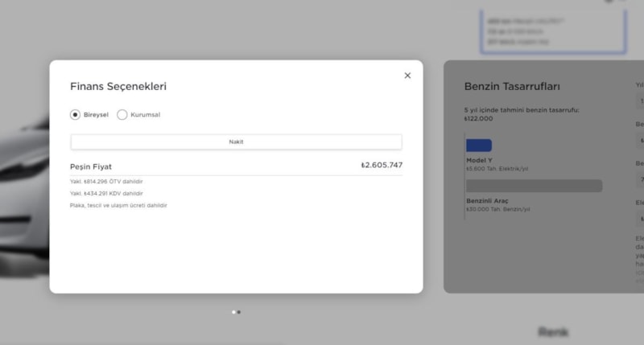This screenshot has width=644, height=345.
Task: Click the Nakit payment tab
Action: pyautogui.click(x=236, y=142)
